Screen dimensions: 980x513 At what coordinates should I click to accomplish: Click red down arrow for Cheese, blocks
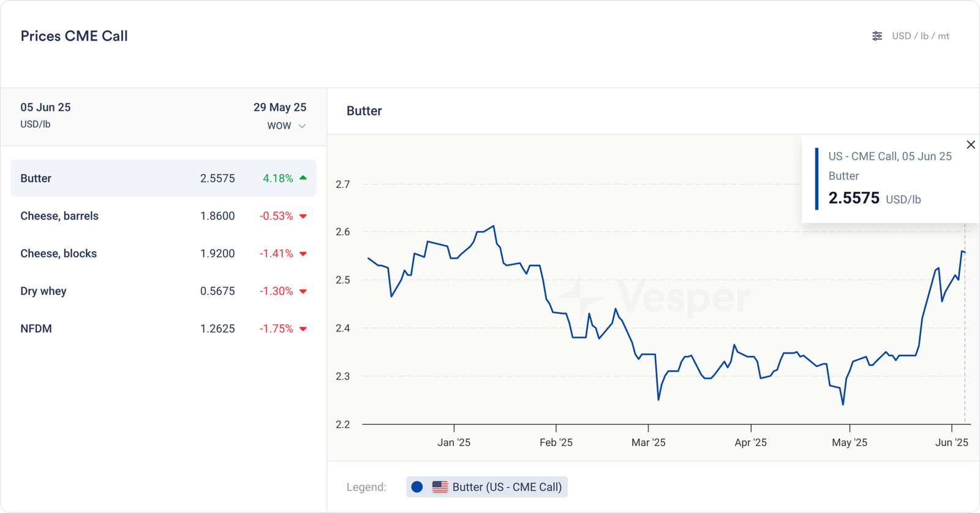pyautogui.click(x=303, y=254)
